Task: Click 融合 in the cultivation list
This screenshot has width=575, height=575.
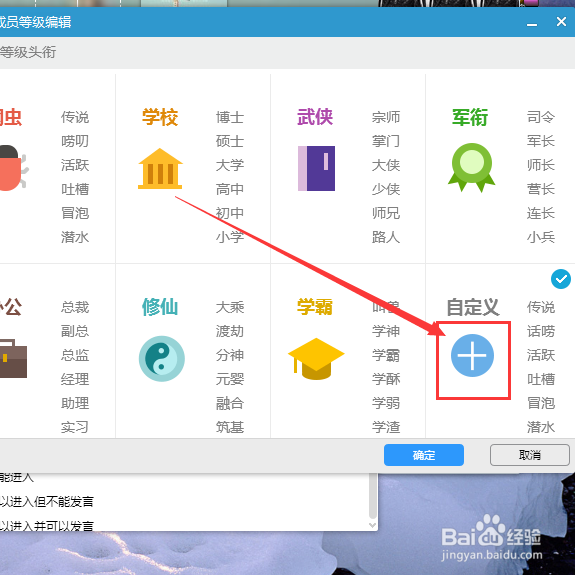Action: coord(230,403)
